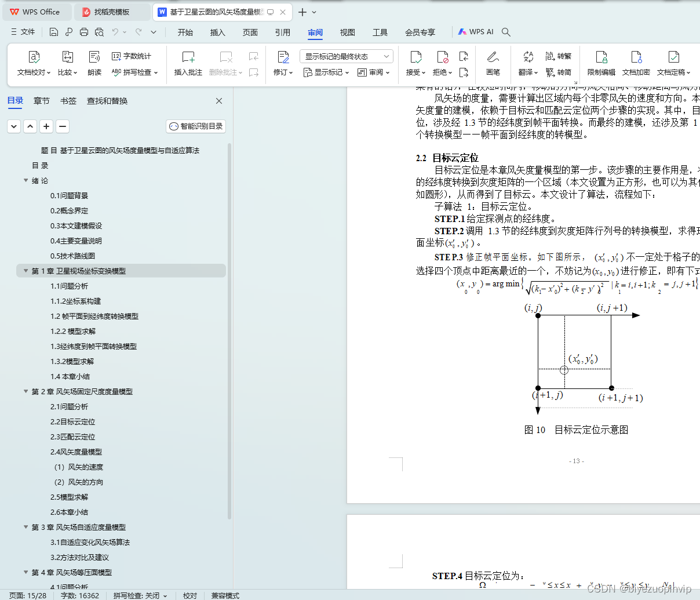Switch to 章节 navigation tab
Image resolution: width=700 pixels, height=600 pixels.
click(x=42, y=101)
